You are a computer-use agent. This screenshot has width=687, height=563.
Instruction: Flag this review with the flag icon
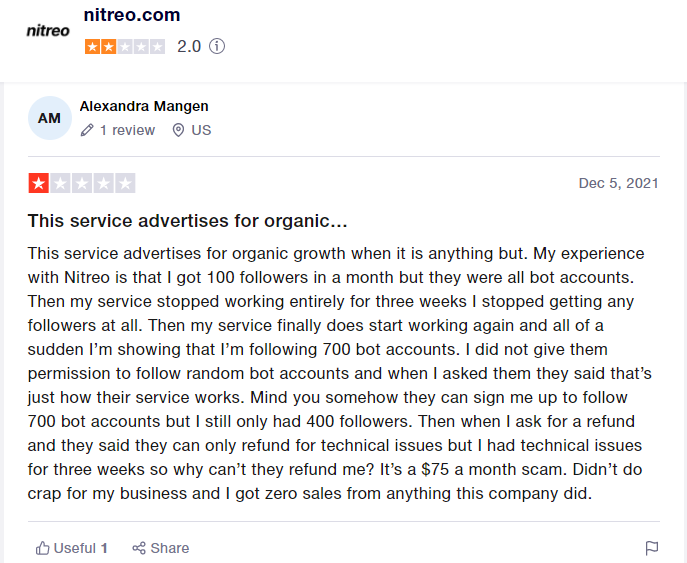652,548
